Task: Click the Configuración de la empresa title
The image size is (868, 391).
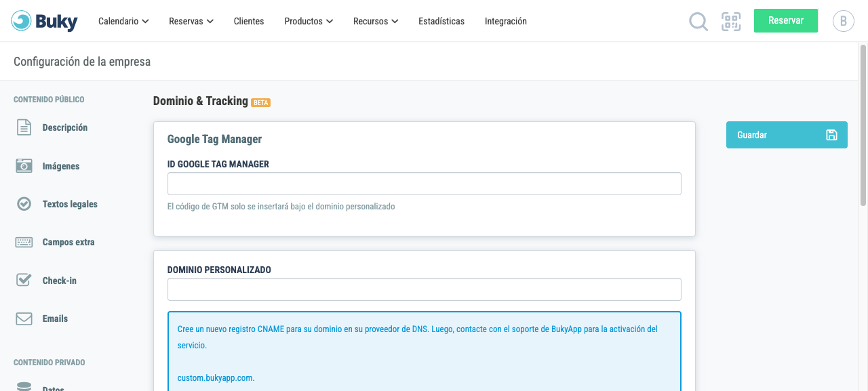Action: point(82,62)
